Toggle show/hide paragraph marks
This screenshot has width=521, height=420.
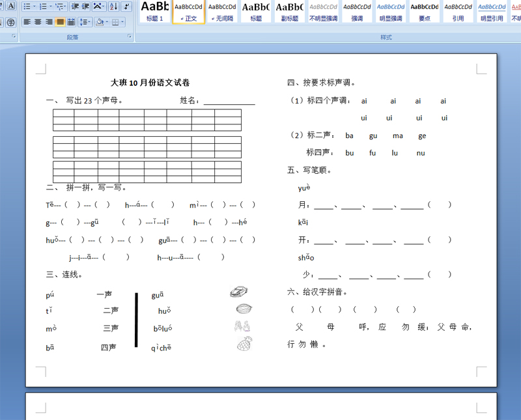126,7
